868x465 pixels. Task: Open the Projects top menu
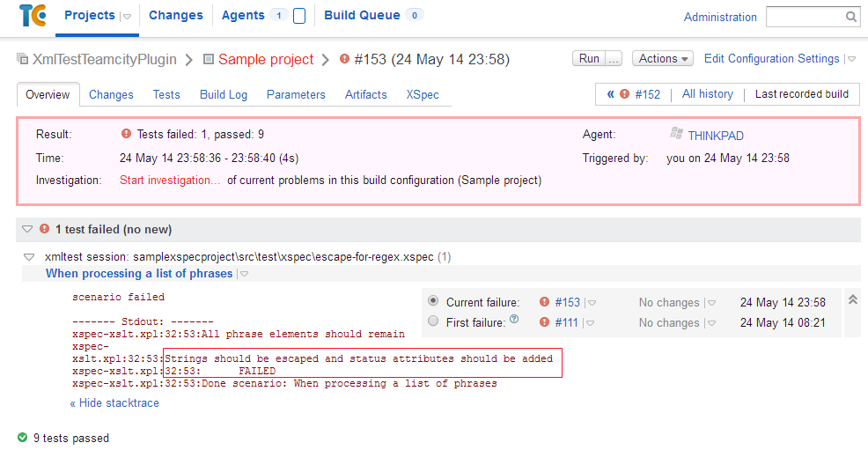pyautogui.click(x=90, y=16)
